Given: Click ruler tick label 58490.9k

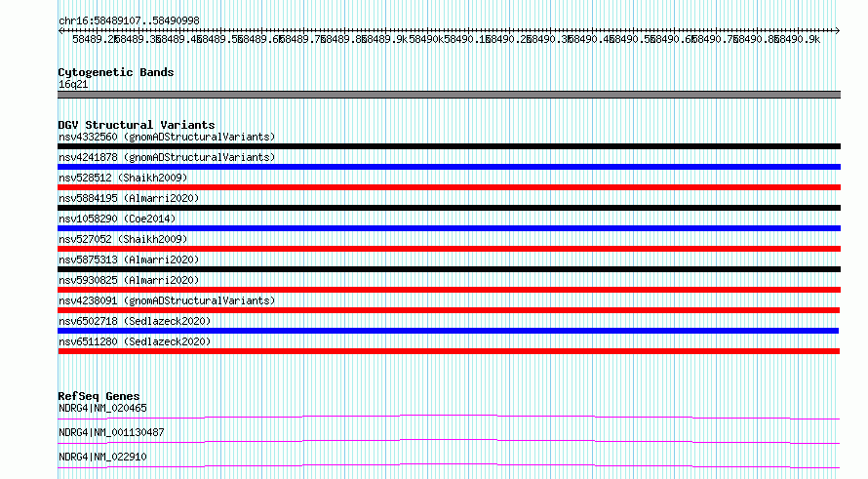Looking at the screenshot, I should [x=797, y=39].
